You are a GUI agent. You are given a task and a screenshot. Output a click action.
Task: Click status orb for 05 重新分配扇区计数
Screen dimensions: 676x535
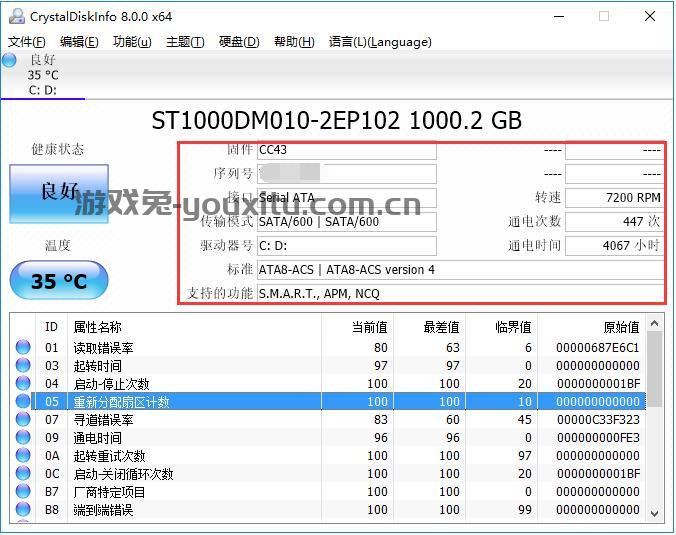pos(23,401)
